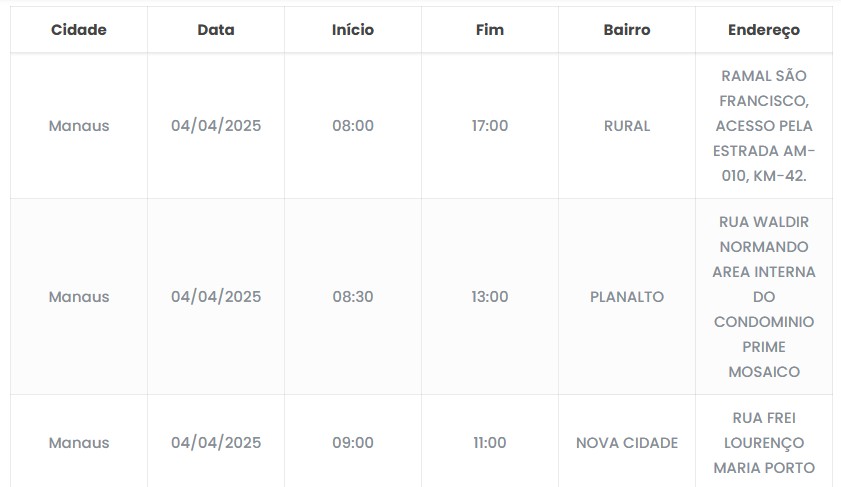
Task: Click the Data column header
Action: (216, 30)
